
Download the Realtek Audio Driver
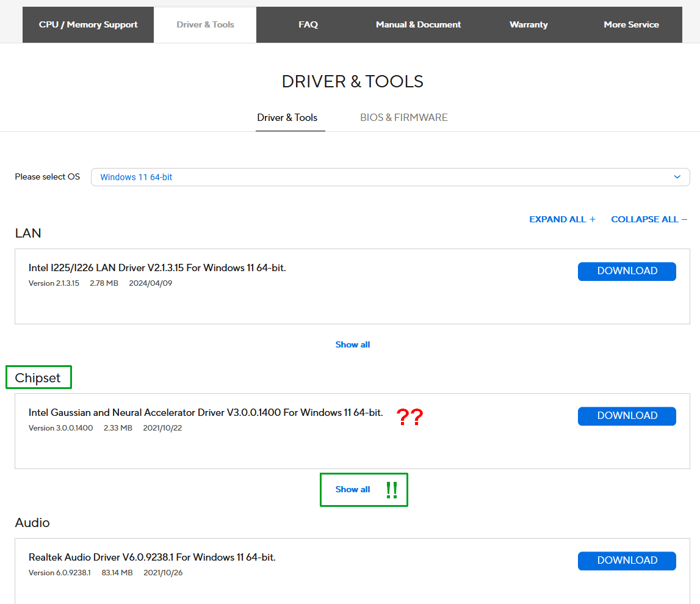627,561
